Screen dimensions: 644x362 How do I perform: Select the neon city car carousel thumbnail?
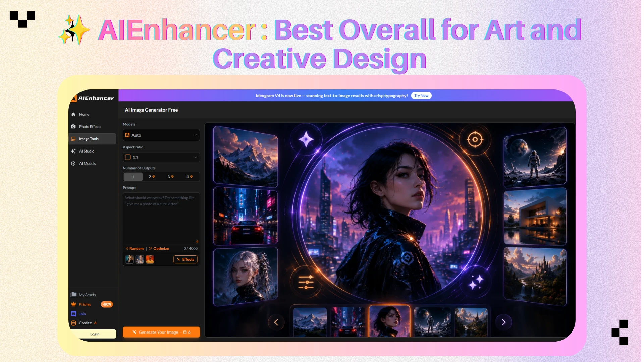coord(347,322)
